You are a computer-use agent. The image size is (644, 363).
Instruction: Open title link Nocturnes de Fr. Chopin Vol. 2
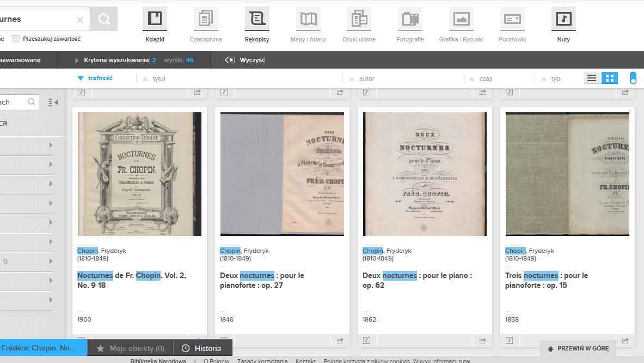click(x=132, y=280)
